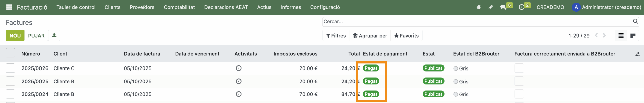644x103 pixels.
Task: Expand the Filtres dropdown
Action: coord(336,36)
